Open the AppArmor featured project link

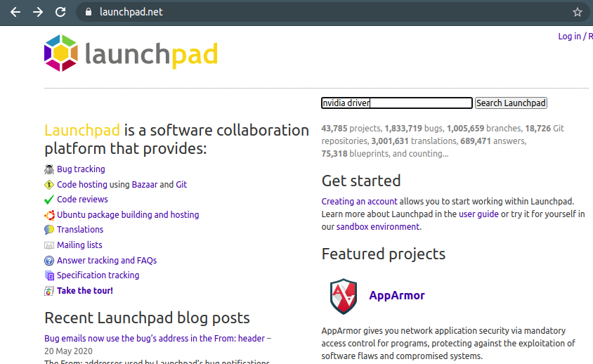pos(397,296)
